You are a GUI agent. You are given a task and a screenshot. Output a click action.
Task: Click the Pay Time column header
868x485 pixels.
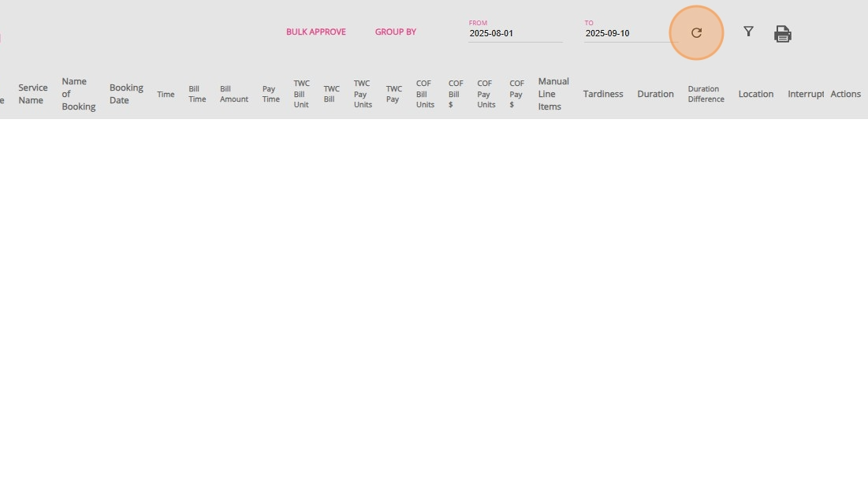coord(270,94)
